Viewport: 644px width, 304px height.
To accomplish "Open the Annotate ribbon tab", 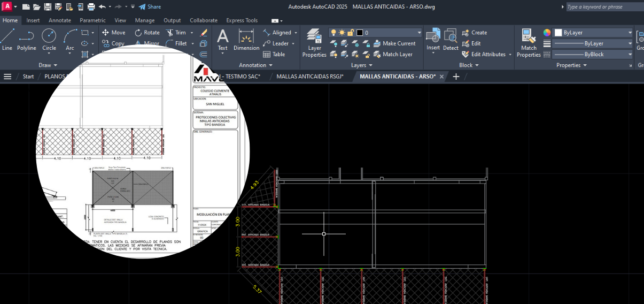I will 59,20.
